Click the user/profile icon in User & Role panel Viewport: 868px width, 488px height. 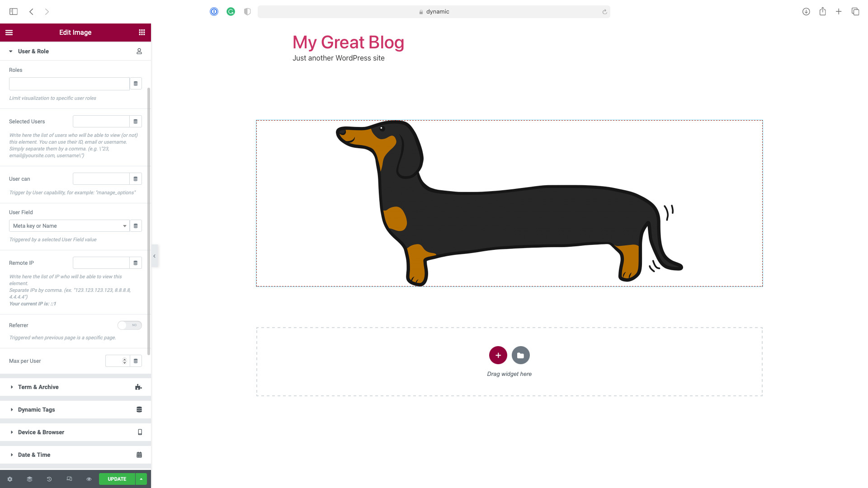(139, 51)
